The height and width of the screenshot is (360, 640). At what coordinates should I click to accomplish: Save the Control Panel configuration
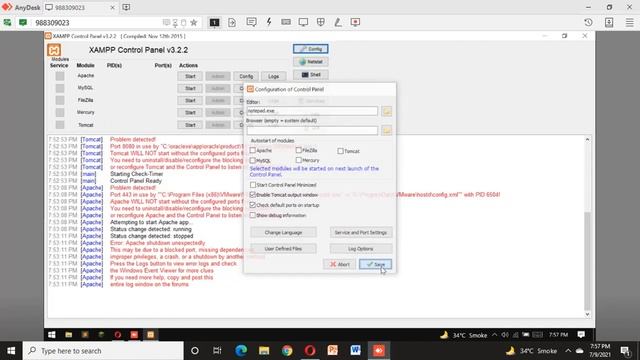coord(376,264)
